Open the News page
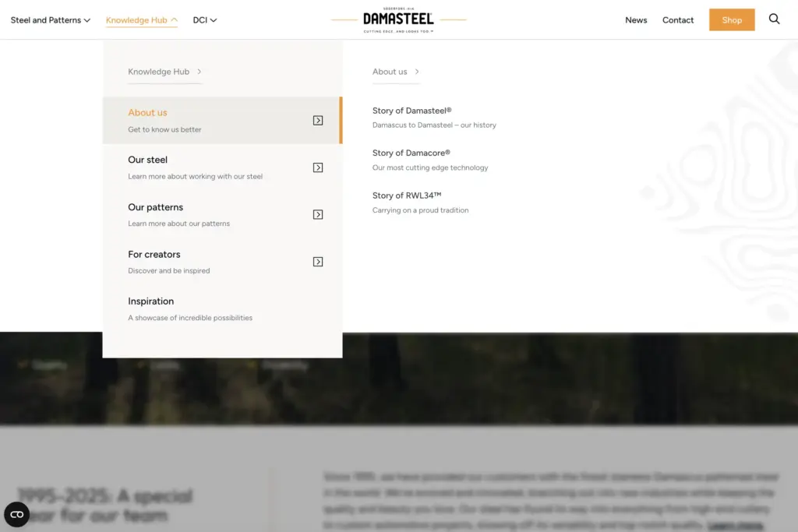This screenshot has width=798, height=532. (636, 20)
